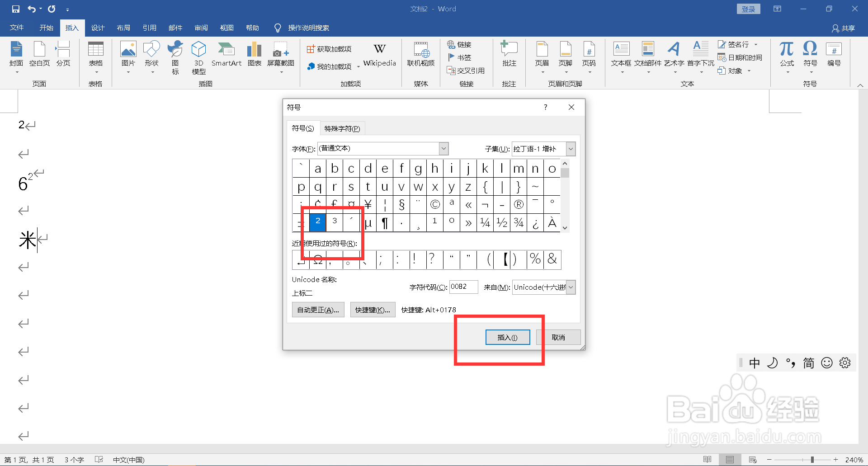Switch to read mode view icon

(x=708, y=460)
